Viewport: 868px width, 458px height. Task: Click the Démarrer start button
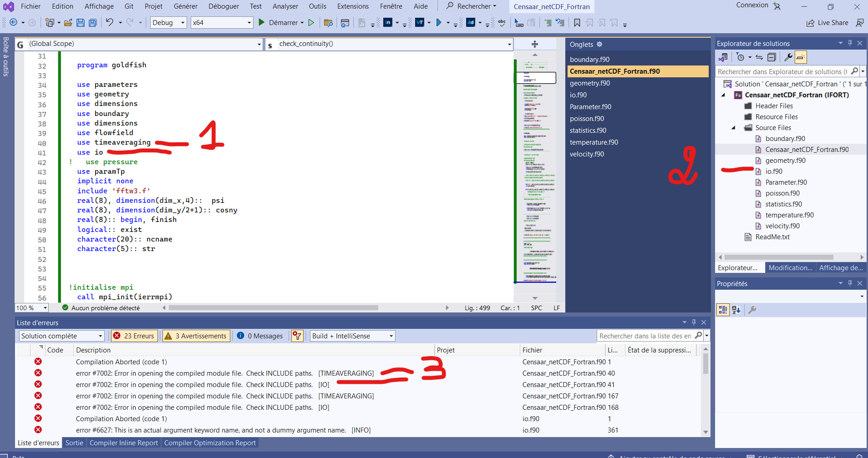[x=279, y=23]
